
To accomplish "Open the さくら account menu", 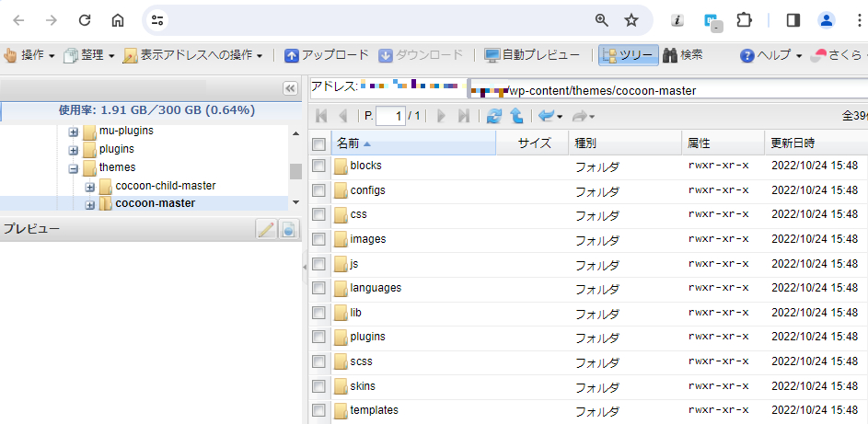I will tap(839, 55).
